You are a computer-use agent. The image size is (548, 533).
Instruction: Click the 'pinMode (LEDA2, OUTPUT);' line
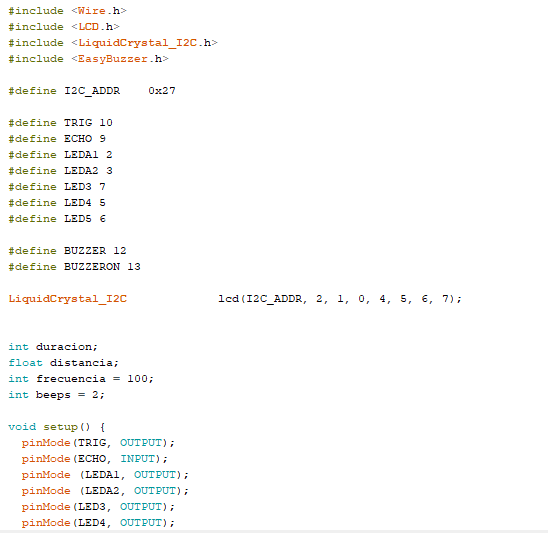pos(105,491)
